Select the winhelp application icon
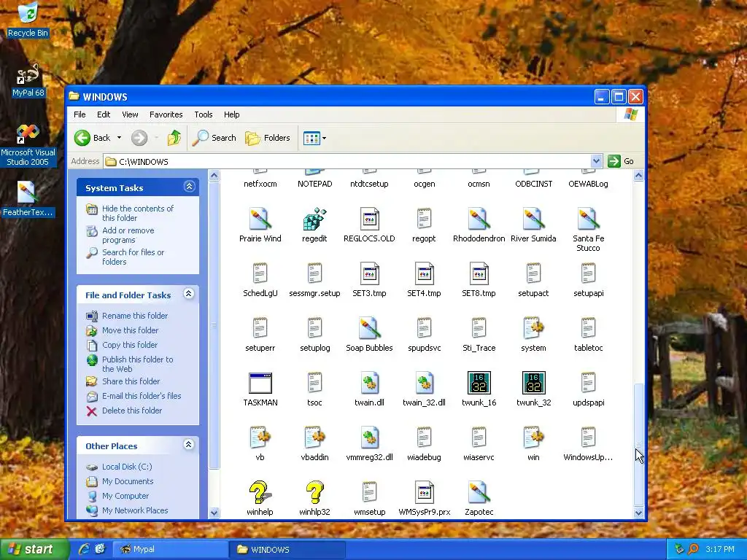This screenshot has height=560, width=747. 260,492
